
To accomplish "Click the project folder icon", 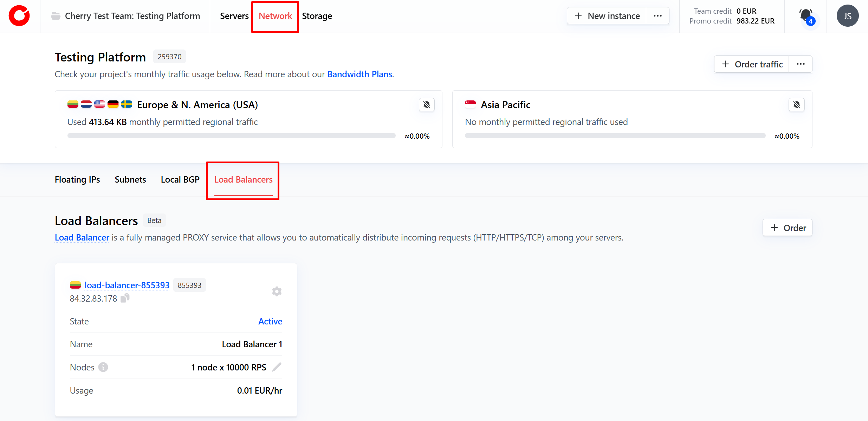I will point(56,16).
